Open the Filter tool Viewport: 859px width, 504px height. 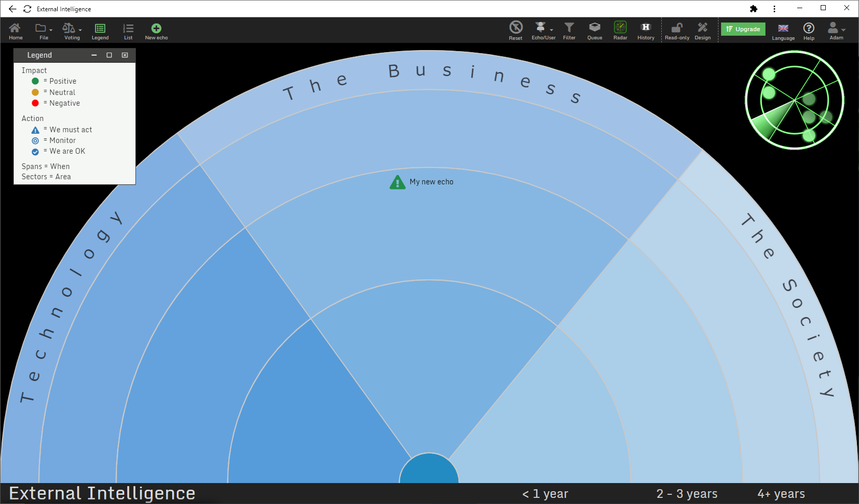pos(569,31)
